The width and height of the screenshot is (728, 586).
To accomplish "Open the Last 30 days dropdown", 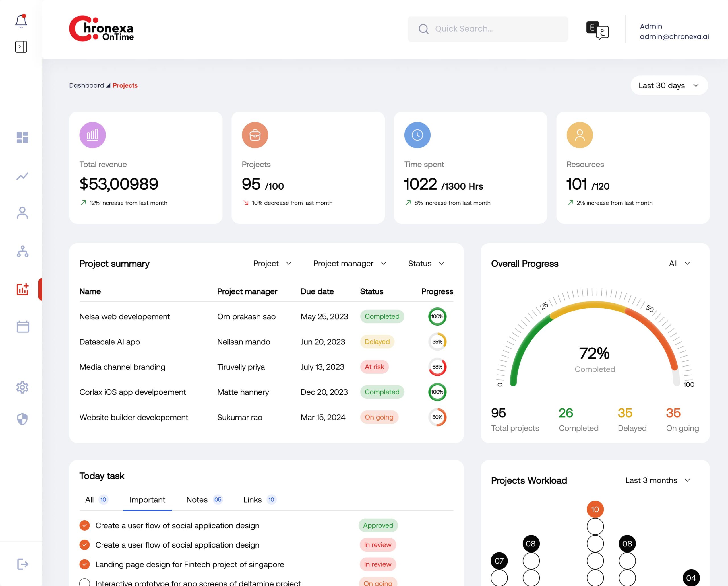I will (x=669, y=85).
